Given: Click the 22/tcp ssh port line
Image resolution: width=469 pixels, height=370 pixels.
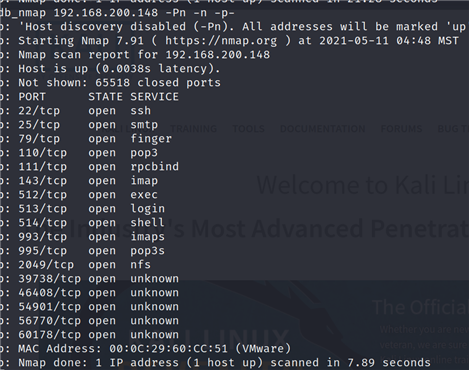Looking at the screenshot, I should [85, 111].
